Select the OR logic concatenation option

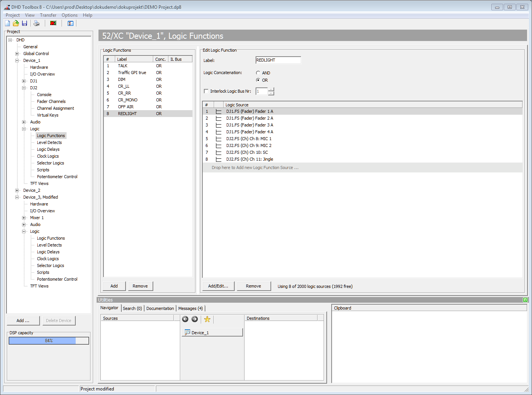pyautogui.click(x=258, y=80)
